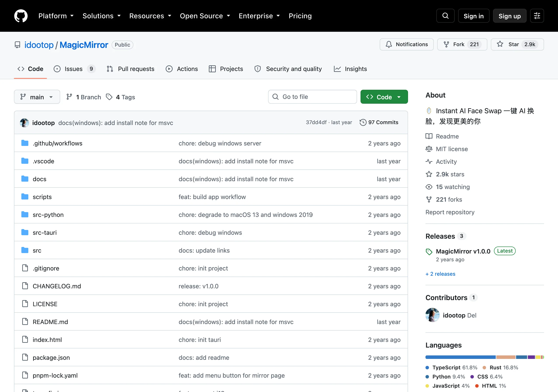
Task: Open the idootop owner link in title
Action: pos(39,45)
